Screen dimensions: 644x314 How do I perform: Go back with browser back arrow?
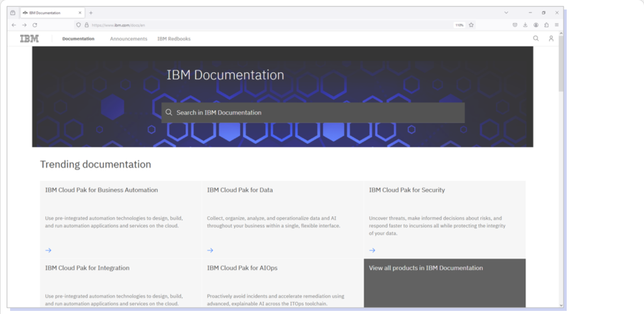[14, 25]
